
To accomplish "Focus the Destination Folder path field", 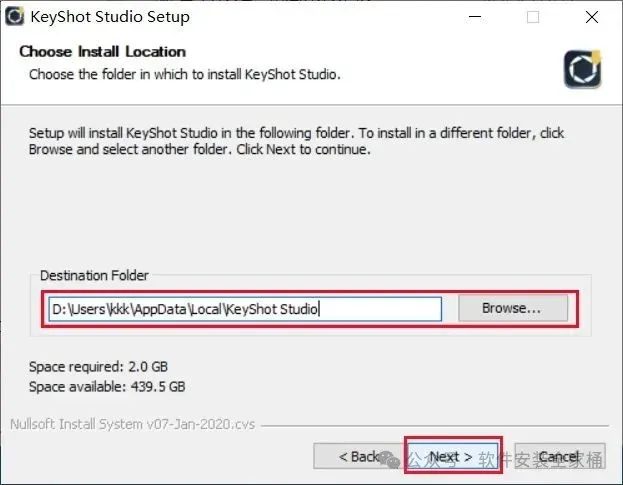I will click(x=245, y=309).
